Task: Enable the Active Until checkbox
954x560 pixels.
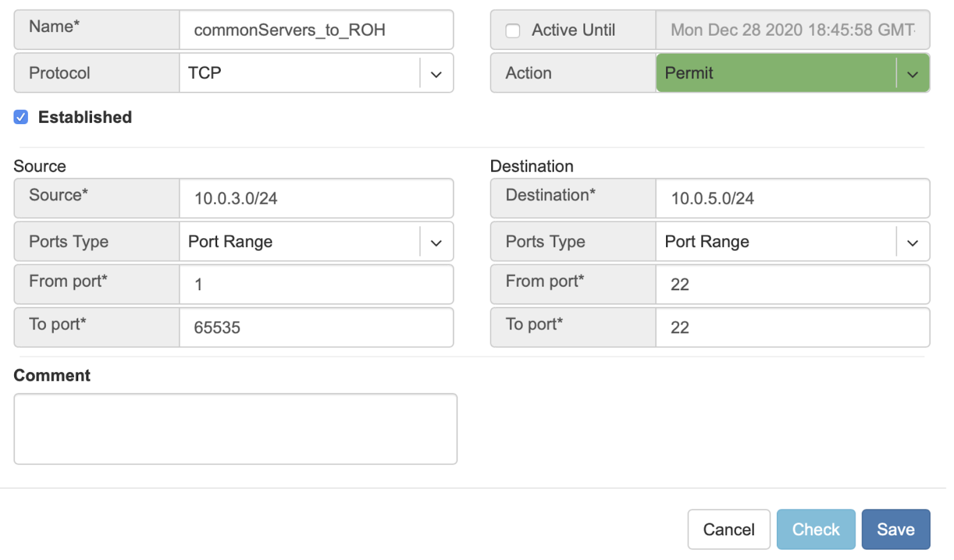Action: (513, 30)
